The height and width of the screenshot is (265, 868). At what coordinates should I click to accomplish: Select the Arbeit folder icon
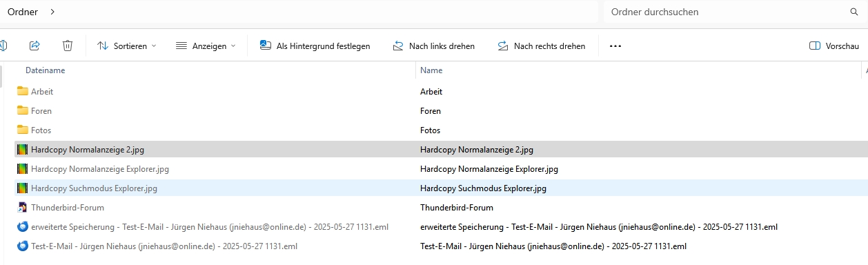click(23, 91)
